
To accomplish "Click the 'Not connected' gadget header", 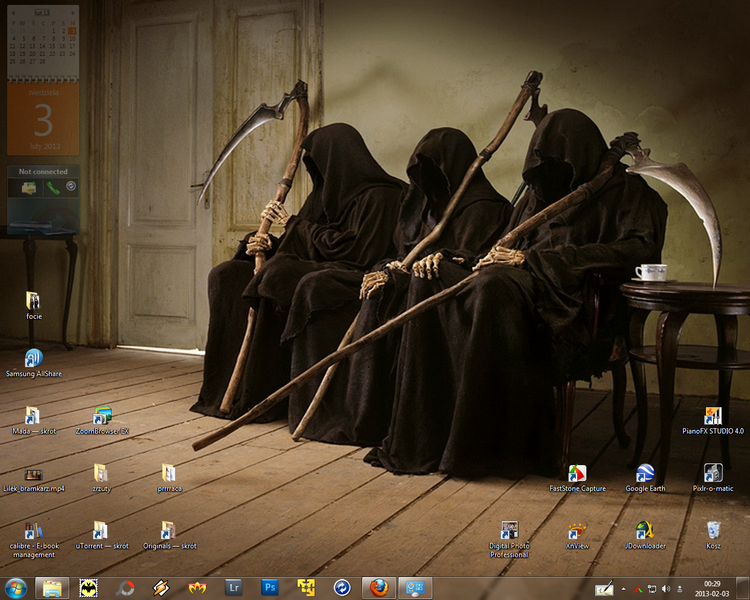I will click(x=43, y=171).
